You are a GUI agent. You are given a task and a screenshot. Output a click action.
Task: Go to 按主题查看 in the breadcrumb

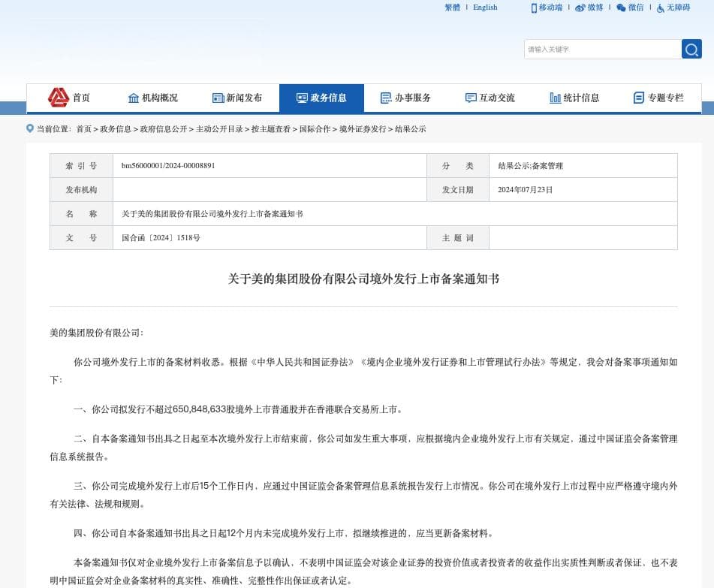[271, 129]
